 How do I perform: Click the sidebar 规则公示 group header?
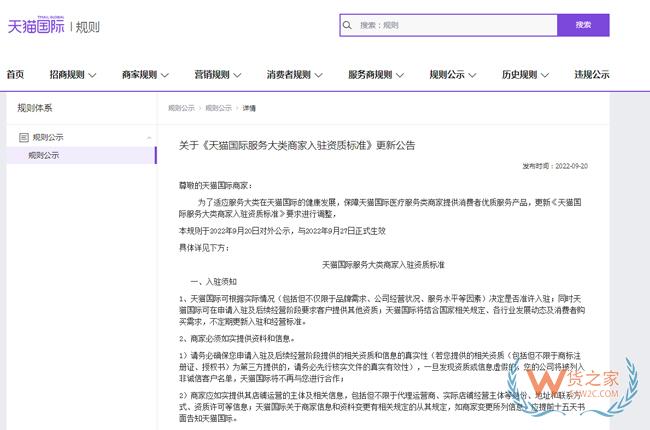click(82, 137)
